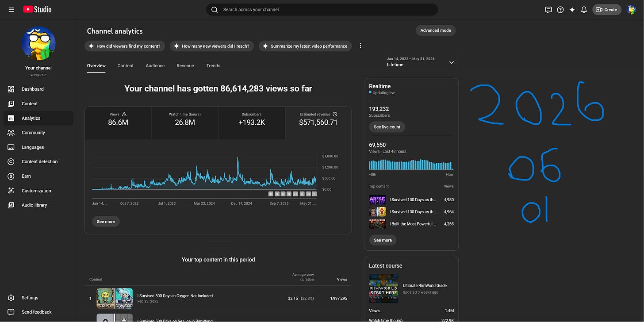Switch to the Audience tab
644x322 pixels.
(x=155, y=65)
